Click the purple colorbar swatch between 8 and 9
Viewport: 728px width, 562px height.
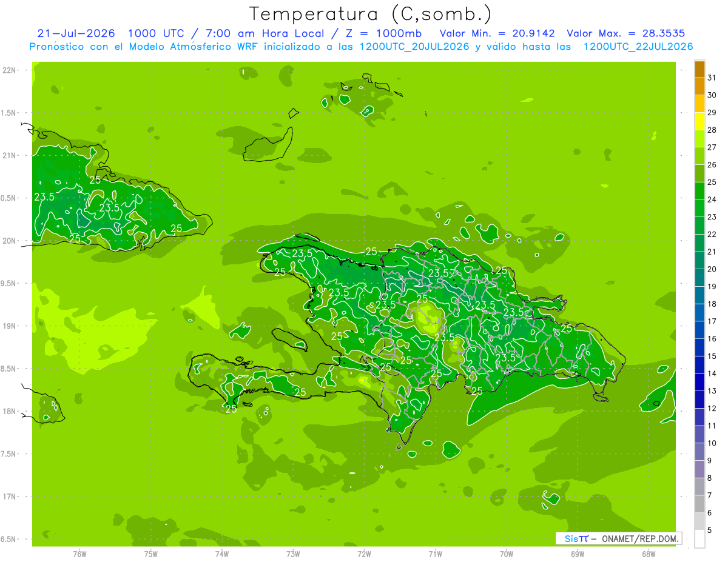click(699, 469)
